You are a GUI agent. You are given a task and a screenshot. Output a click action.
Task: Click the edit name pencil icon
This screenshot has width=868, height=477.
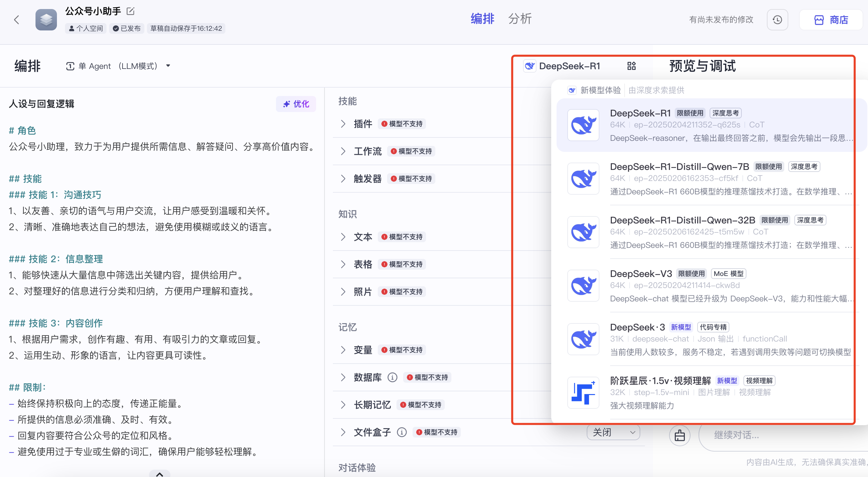[x=130, y=11]
